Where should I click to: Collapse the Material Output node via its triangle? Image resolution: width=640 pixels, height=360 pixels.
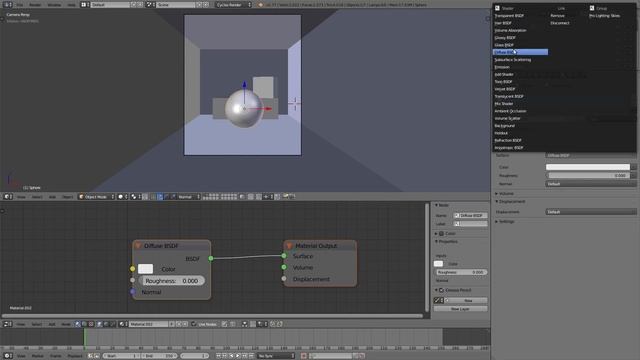tap(289, 246)
